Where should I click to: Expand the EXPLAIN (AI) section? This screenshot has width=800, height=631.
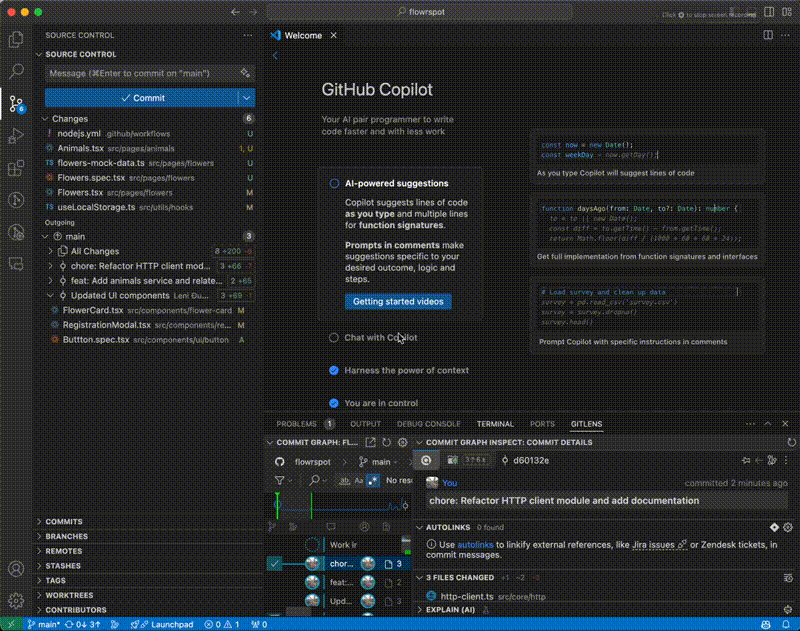(x=450, y=610)
